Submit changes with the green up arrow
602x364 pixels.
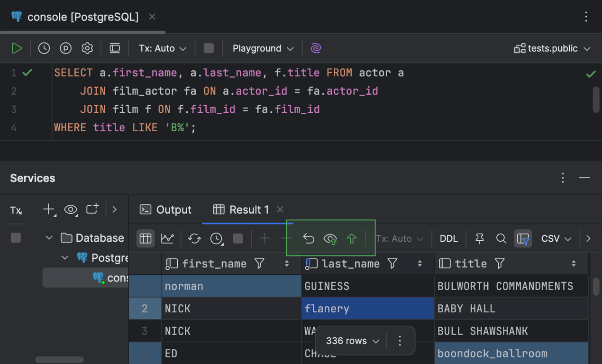coord(351,238)
